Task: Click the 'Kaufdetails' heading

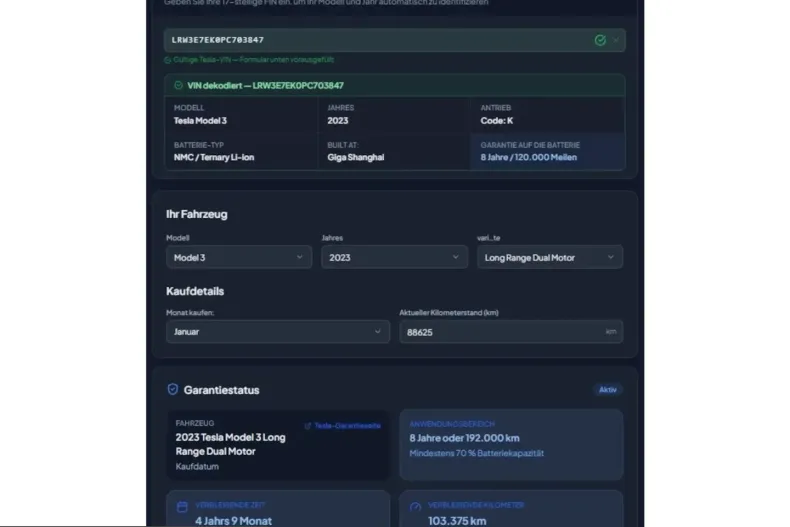Action: click(195, 291)
